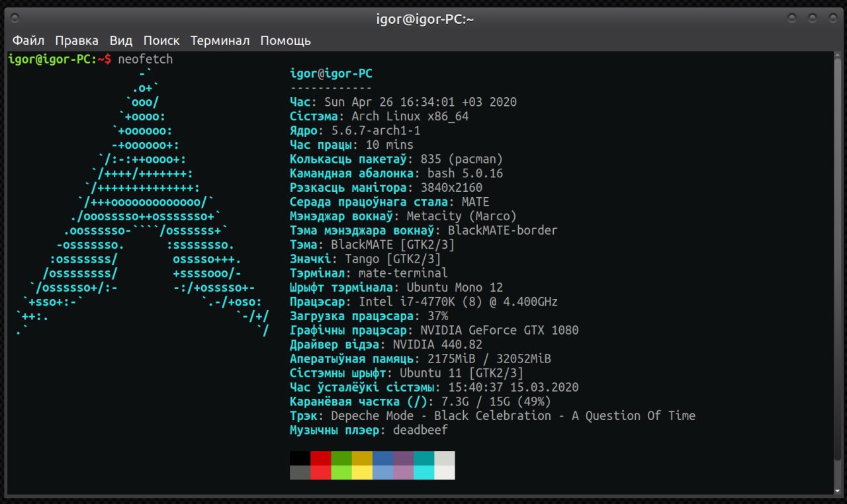Screen dimensions: 847x504
Task: Click the dark green swatch in the top row
Action: (x=341, y=458)
